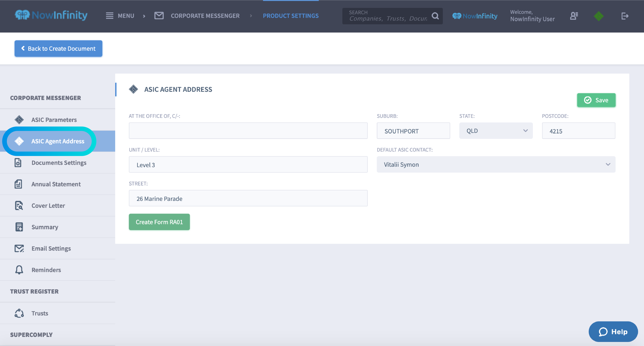Click the Reminders bell icon
This screenshot has width=644, height=346.
(x=19, y=270)
